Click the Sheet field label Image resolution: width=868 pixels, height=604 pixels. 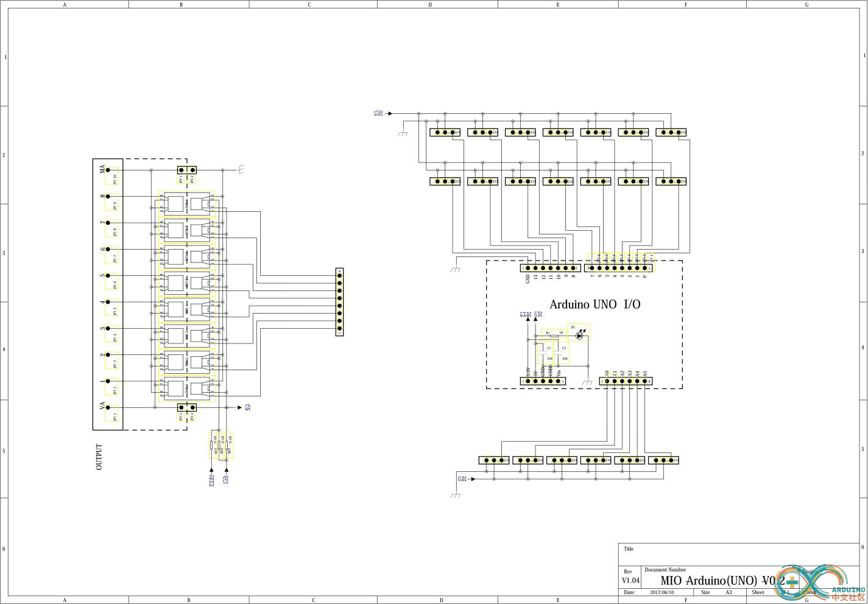tap(758, 592)
